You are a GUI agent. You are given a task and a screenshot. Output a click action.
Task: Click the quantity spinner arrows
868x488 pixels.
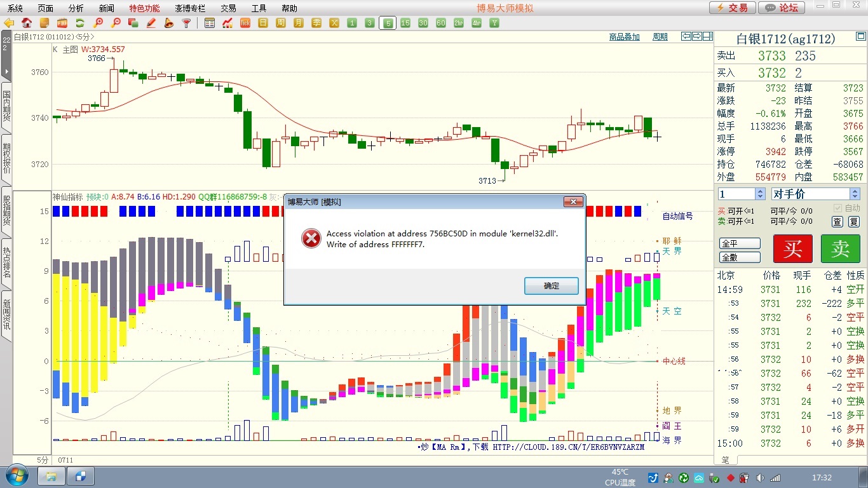coord(760,194)
